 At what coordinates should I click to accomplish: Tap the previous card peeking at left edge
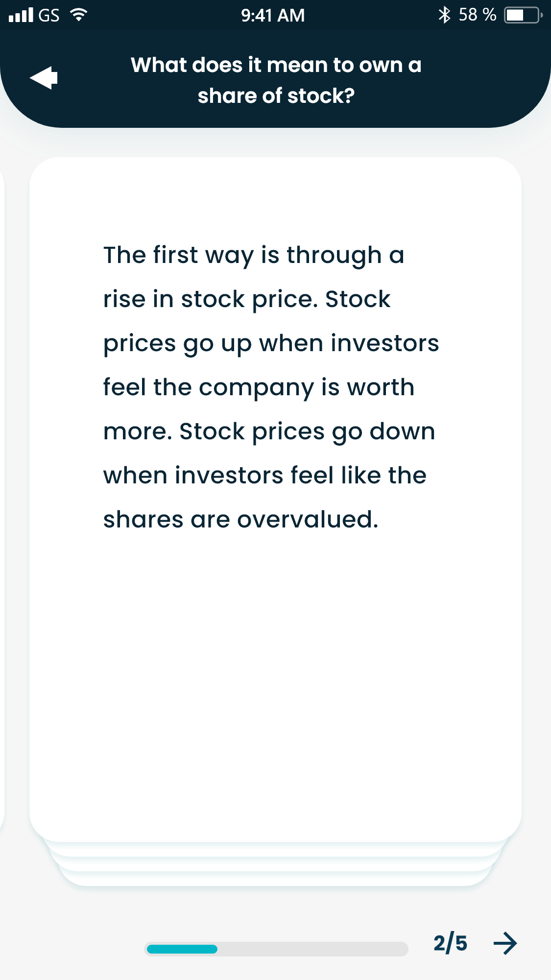point(2,490)
